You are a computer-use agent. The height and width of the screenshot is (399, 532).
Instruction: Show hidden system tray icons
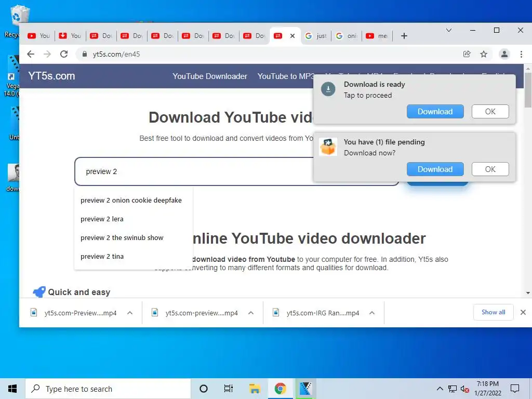(x=440, y=389)
